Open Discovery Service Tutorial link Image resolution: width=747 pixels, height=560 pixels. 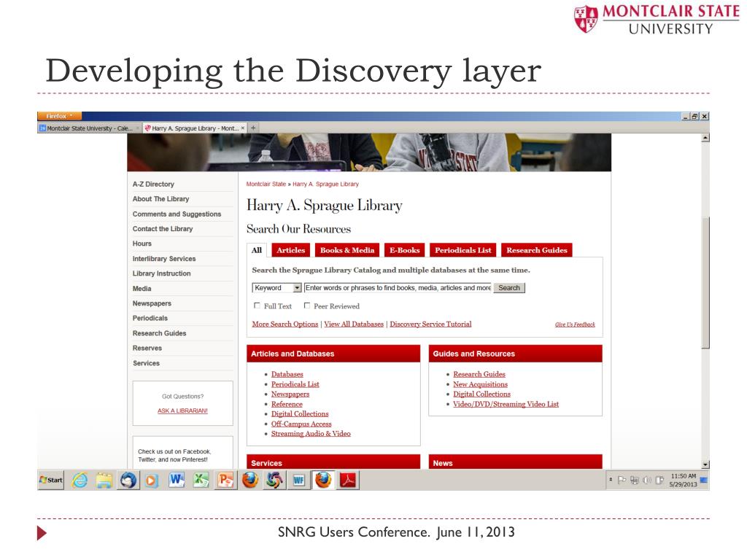[x=430, y=324]
